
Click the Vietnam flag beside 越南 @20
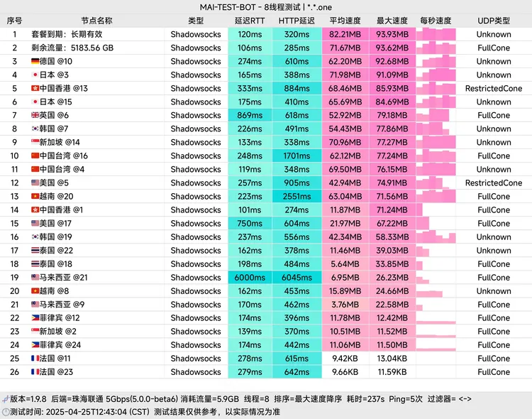(x=35, y=196)
